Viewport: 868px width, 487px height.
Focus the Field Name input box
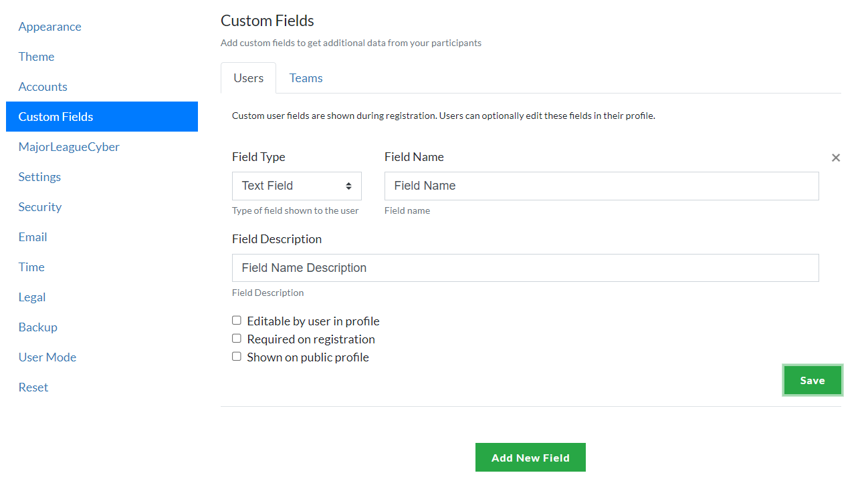coord(601,186)
